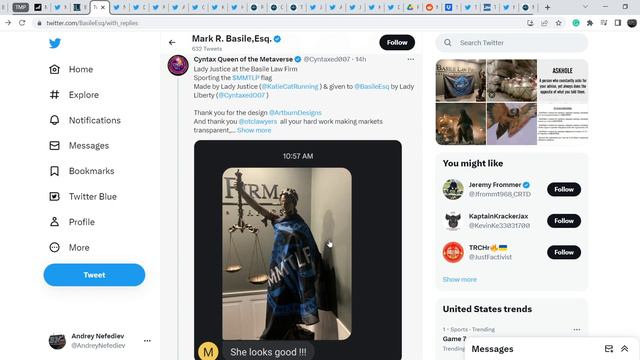Screen dimensions: 640x360
Task: Follow Mark R. Basile, Esq.
Action: pyautogui.click(x=397, y=42)
